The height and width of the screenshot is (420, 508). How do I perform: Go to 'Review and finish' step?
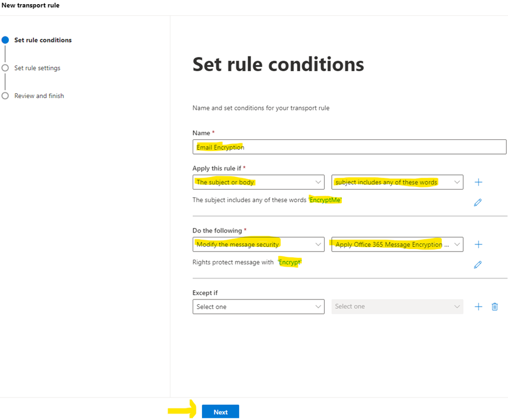(39, 96)
